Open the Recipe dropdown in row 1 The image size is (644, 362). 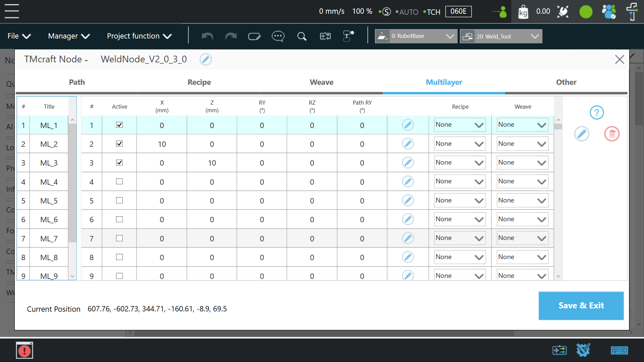(x=460, y=125)
